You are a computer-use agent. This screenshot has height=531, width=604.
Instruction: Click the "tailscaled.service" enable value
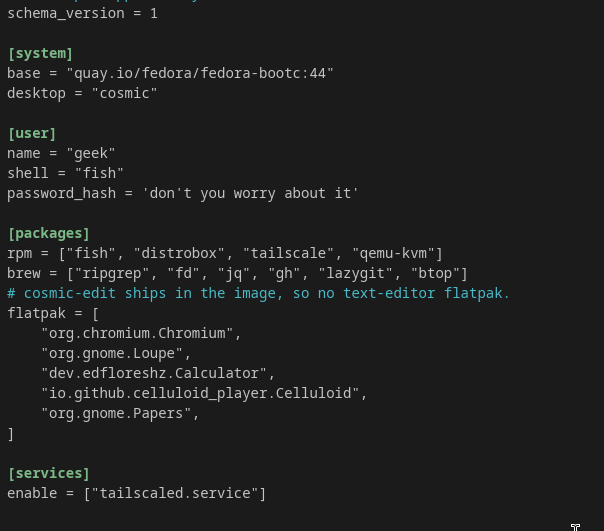[x=175, y=493]
